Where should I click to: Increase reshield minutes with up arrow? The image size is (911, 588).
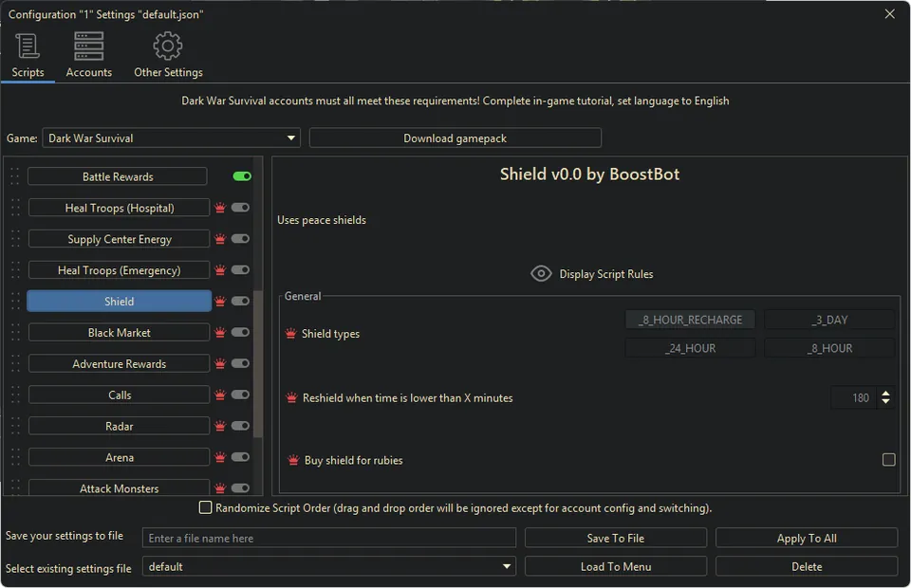point(885,393)
